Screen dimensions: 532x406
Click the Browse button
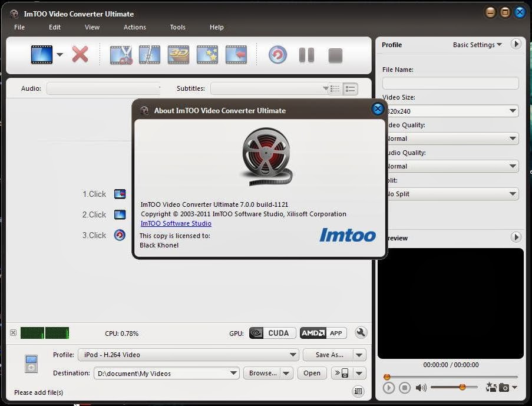coord(262,374)
